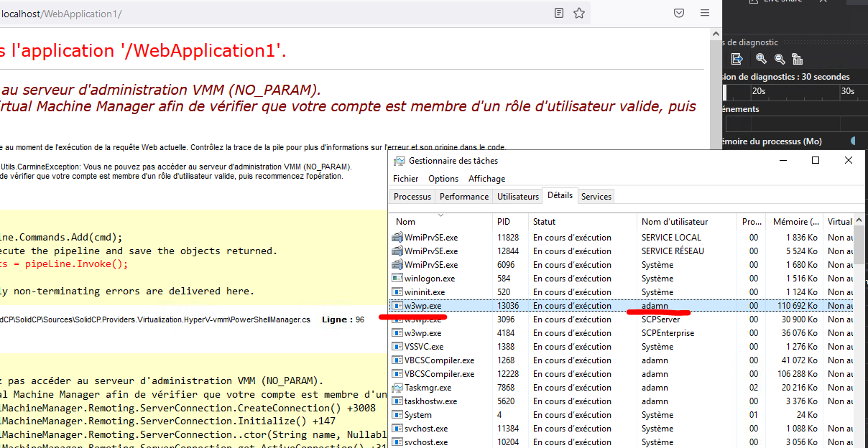The height and width of the screenshot is (448, 868).
Task: Click the session de diagnostics 30 secondes label
Action: point(786,76)
